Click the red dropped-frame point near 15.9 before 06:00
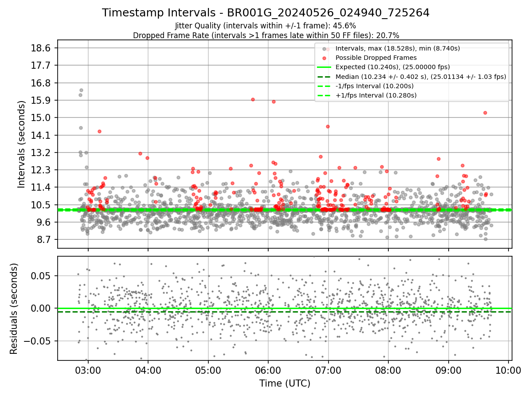The image size is (532, 399). [x=253, y=99]
